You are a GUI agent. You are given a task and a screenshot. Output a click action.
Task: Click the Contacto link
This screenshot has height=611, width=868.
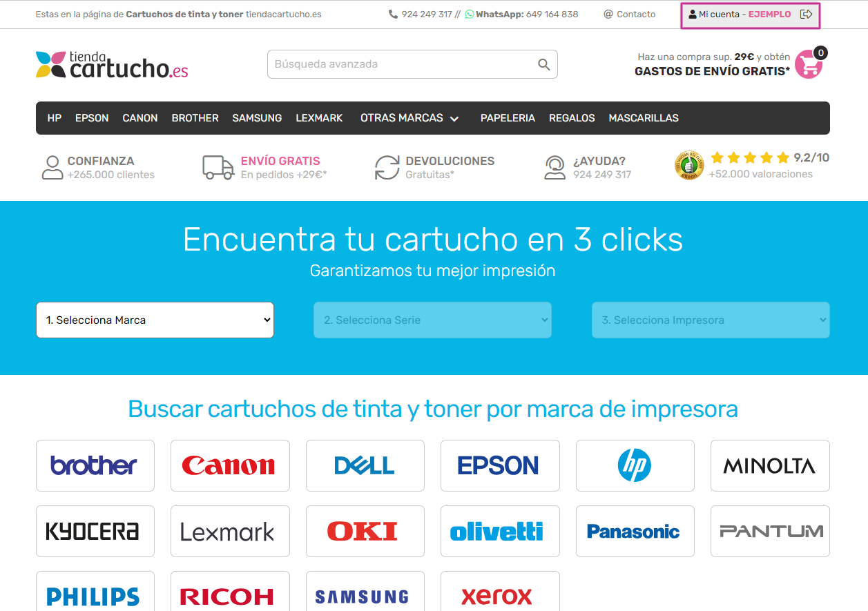point(630,14)
